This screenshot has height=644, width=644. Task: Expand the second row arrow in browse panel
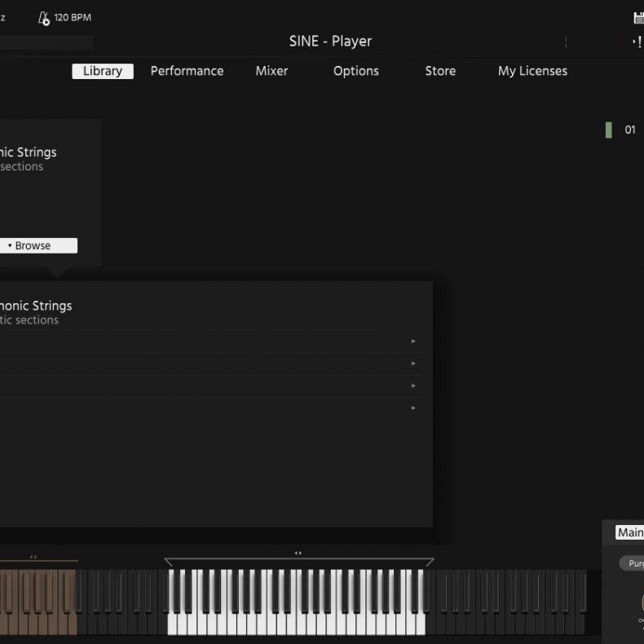pyautogui.click(x=413, y=364)
